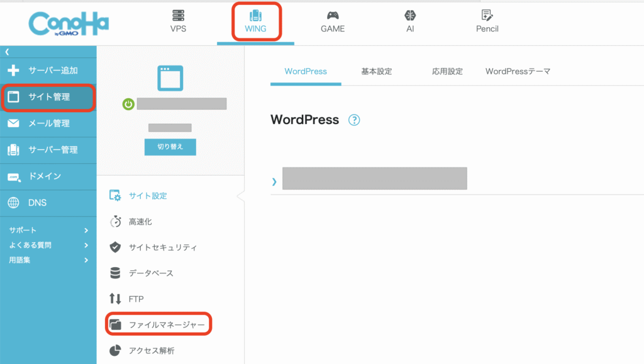The image size is (644, 364).
Task: Click the greyed-out site domain name
Action: click(182, 104)
